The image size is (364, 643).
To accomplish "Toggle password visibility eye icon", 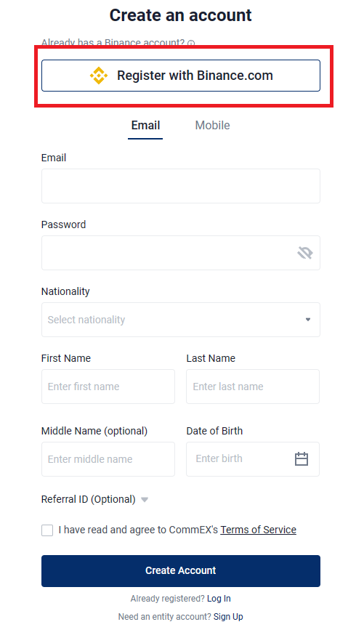I will tap(305, 253).
